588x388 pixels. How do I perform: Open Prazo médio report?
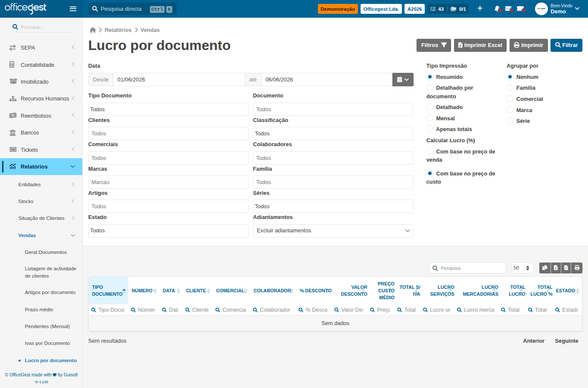point(39,310)
